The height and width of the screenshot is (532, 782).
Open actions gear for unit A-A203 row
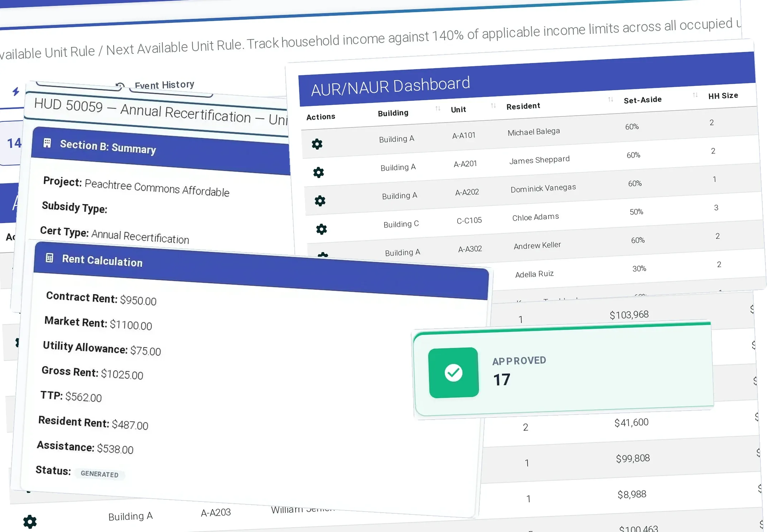pos(30,522)
